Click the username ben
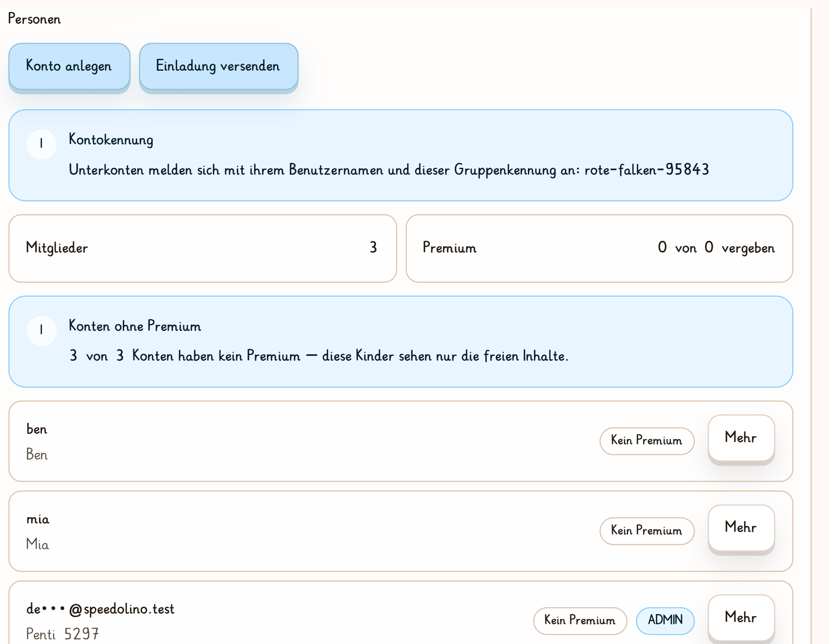 (37, 429)
